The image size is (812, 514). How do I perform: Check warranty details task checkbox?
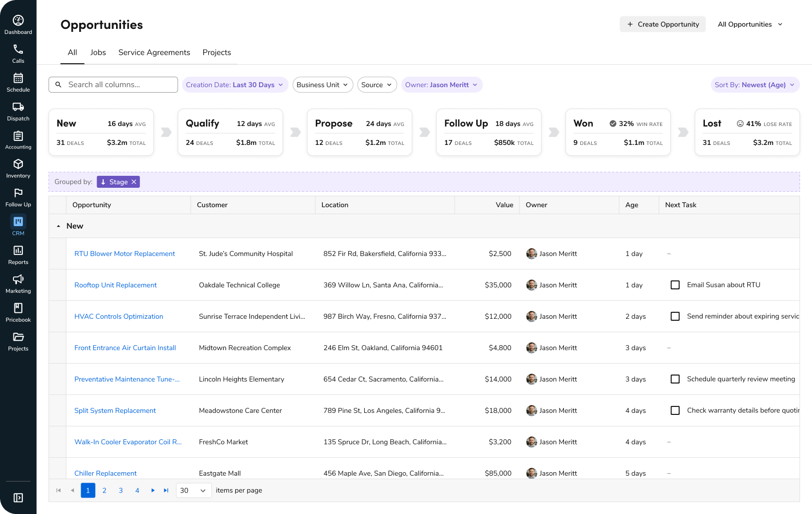675,410
